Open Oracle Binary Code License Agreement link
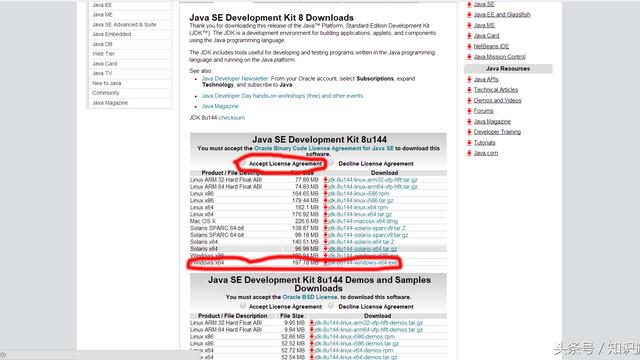The height and width of the screenshot is (360, 640). click(x=324, y=148)
